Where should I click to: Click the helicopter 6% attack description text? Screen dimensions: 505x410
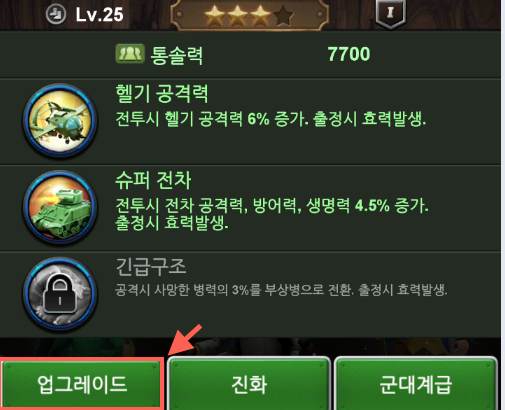tap(270, 119)
